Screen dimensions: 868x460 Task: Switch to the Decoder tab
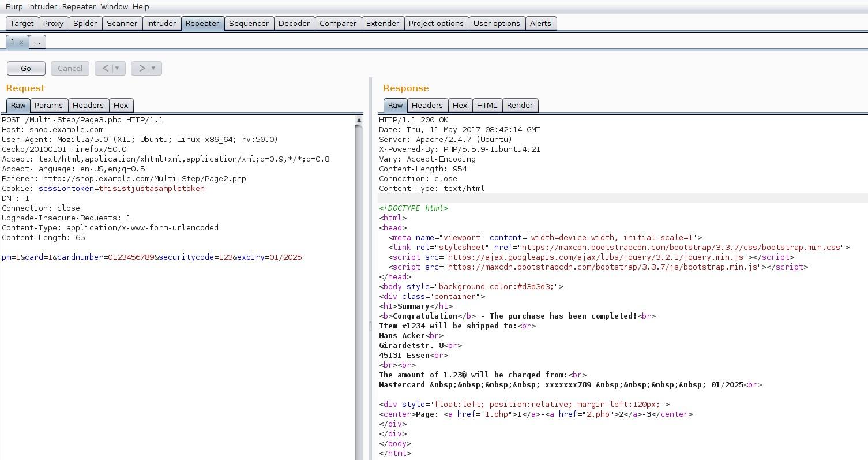pos(294,24)
